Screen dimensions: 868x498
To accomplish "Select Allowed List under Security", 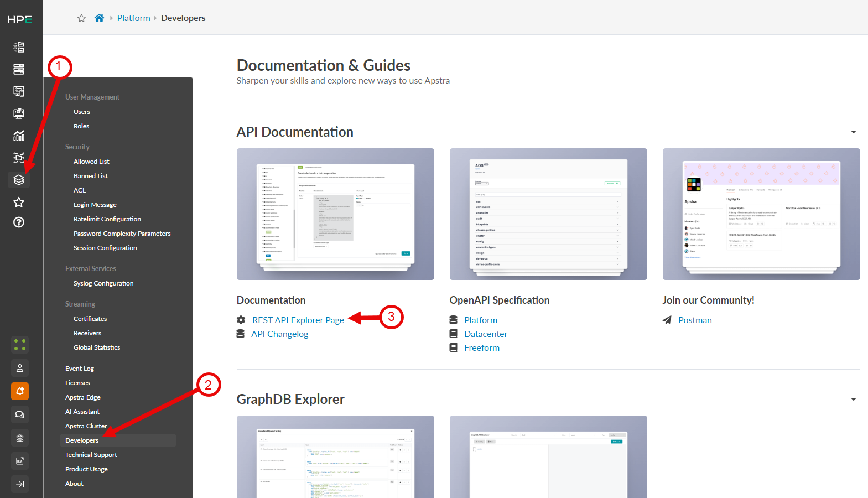I will point(91,162).
